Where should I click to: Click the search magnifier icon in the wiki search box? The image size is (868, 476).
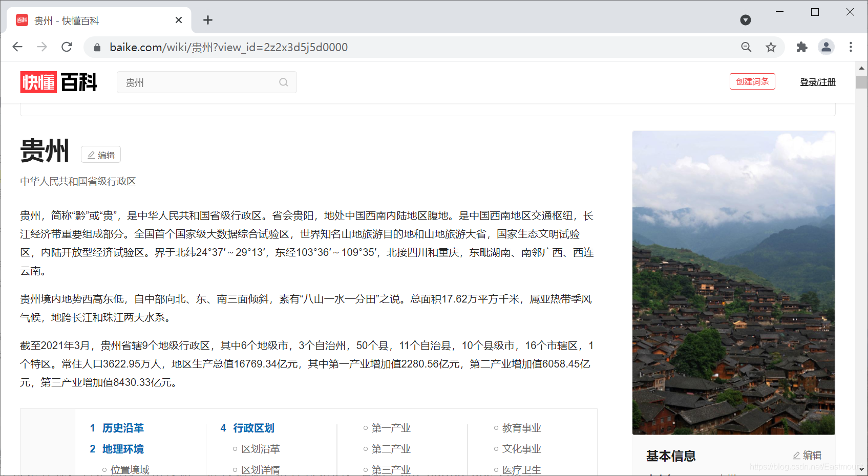[x=283, y=82]
